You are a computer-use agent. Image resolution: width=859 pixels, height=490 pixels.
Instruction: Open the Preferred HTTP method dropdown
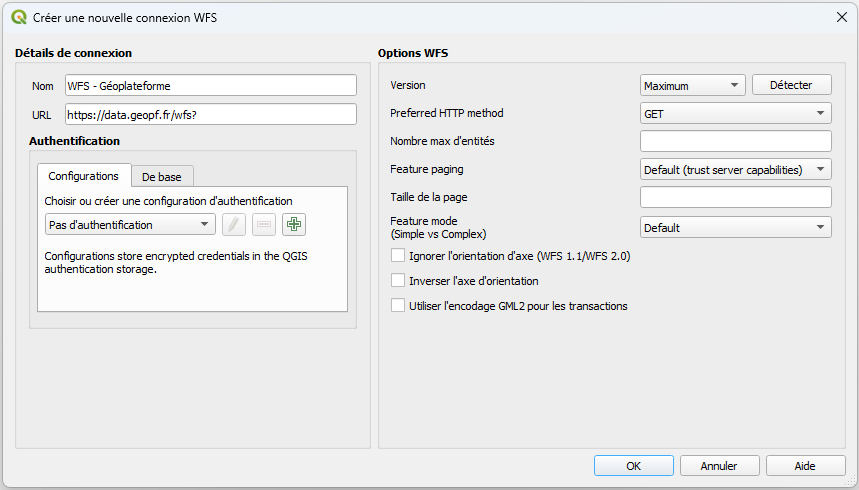click(735, 113)
